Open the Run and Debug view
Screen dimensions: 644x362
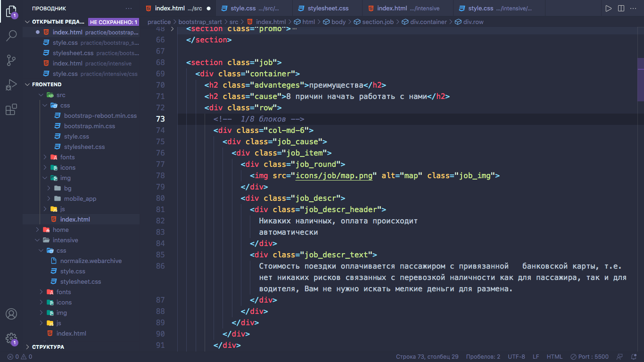pos(11,85)
